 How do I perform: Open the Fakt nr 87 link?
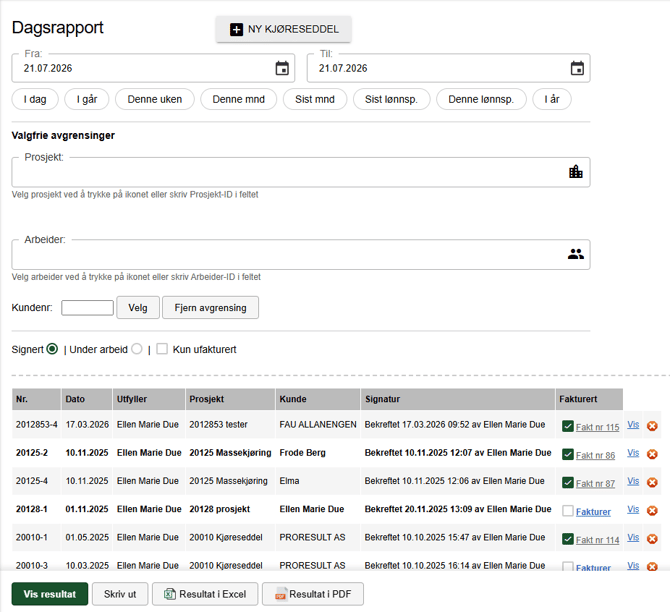point(595,483)
